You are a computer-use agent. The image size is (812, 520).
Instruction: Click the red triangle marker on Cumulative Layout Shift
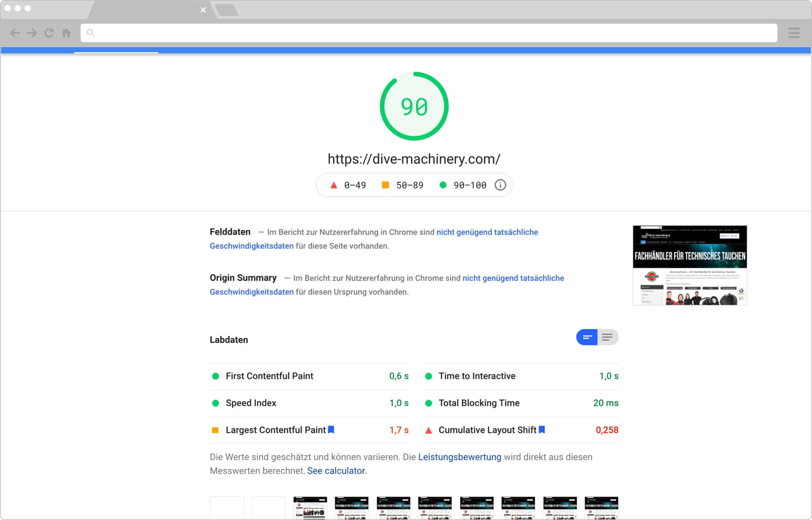pyautogui.click(x=428, y=430)
